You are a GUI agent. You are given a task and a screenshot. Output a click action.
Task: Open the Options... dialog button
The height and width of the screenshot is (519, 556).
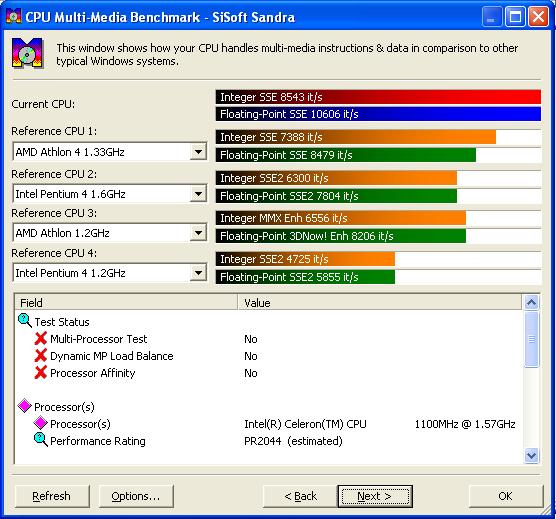click(x=136, y=496)
